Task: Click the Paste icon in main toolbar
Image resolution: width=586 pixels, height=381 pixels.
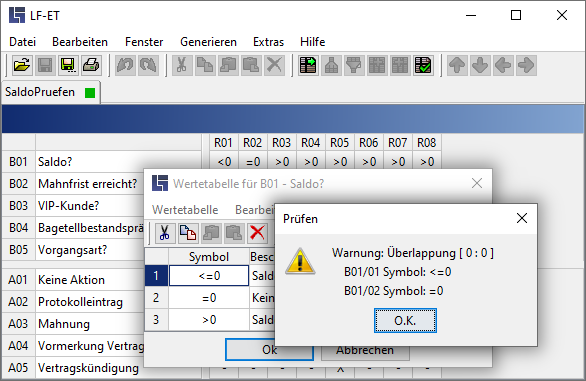Action: 228,65
